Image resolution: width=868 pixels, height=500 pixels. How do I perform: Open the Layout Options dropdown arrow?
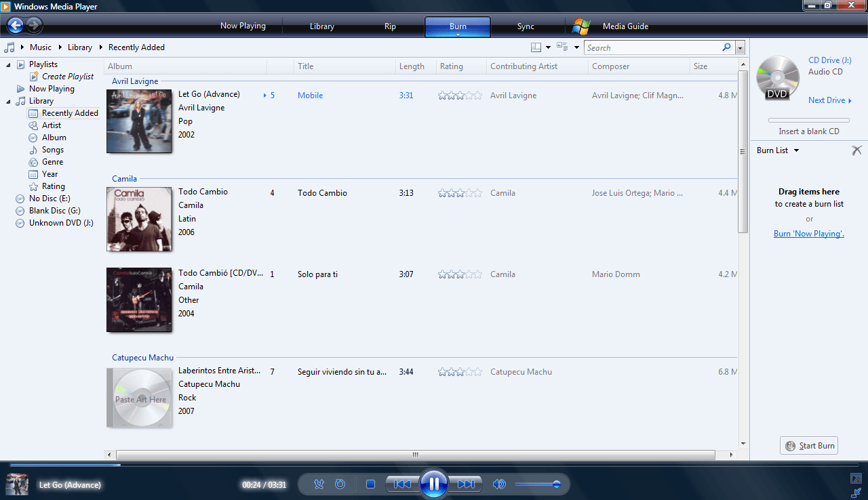coord(548,47)
